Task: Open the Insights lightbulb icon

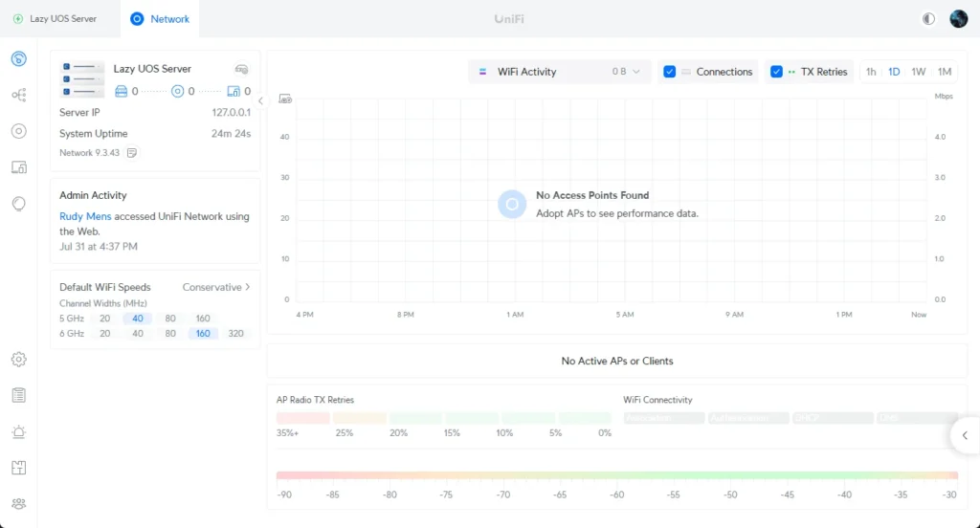Action: [x=18, y=204]
